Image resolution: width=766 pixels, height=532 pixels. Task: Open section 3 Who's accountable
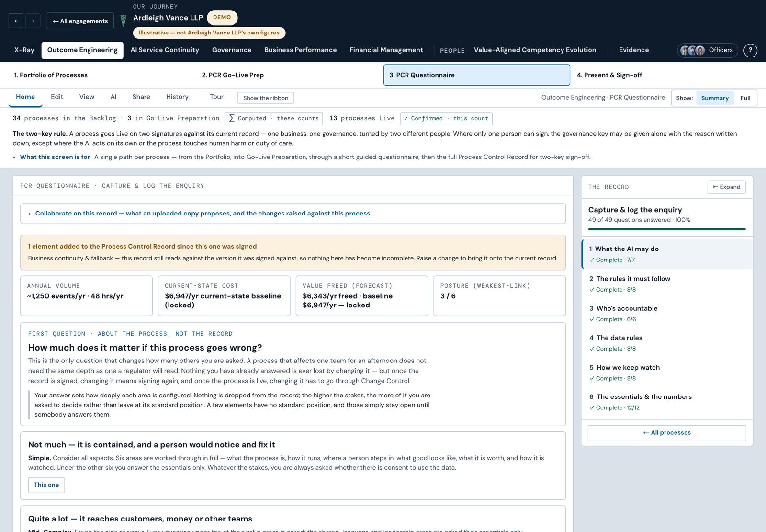tap(667, 314)
